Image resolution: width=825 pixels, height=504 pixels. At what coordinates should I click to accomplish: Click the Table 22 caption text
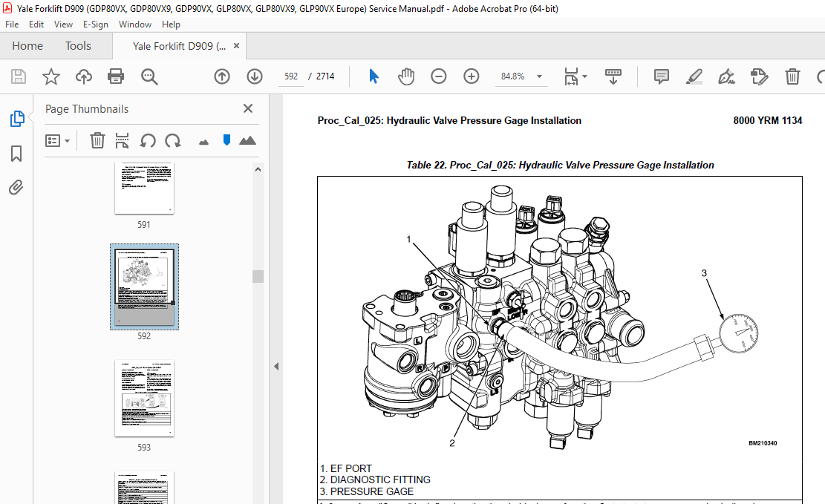click(x=561, y=166)
